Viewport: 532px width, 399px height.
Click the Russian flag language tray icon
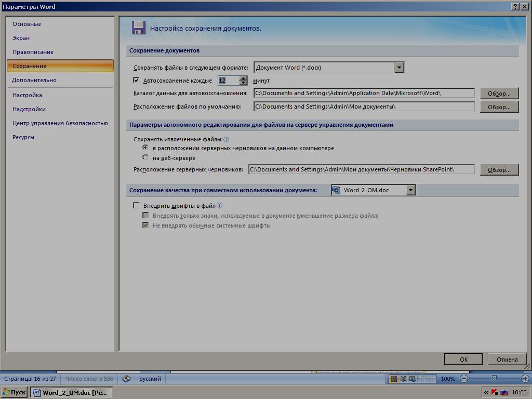(504, 392)
